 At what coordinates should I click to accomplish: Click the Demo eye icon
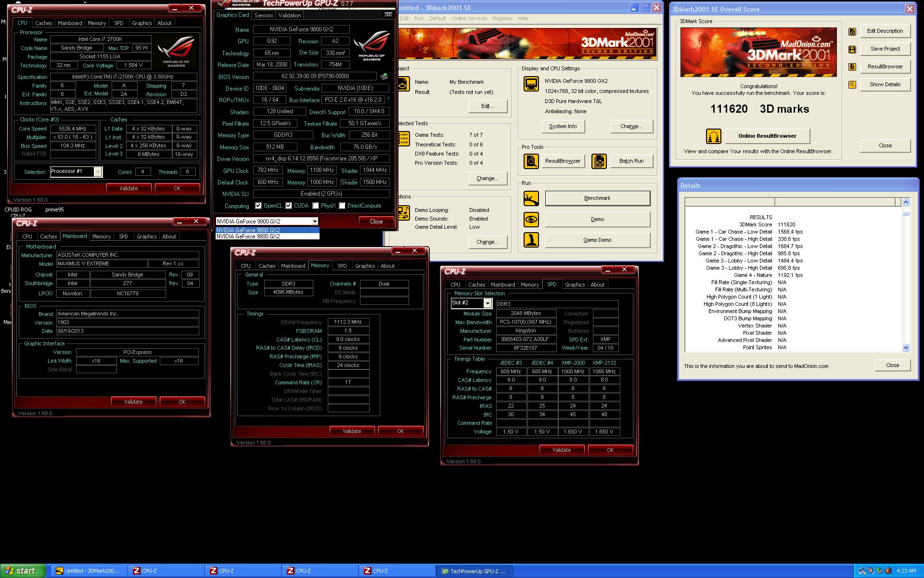pos(531,219)
